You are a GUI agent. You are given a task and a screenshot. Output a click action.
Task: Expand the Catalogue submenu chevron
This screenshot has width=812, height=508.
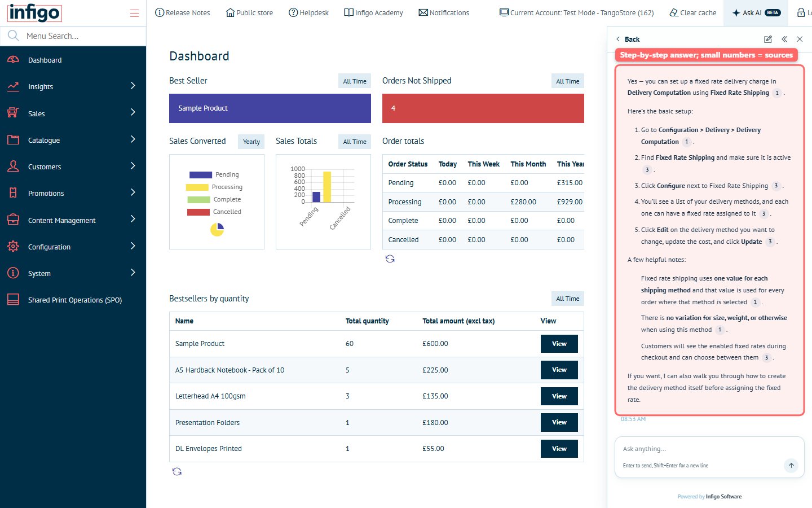(133, 139)
